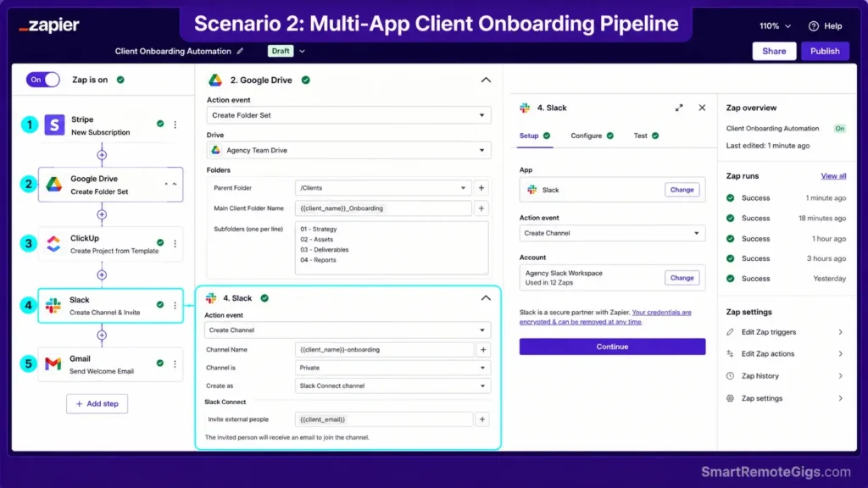
Task: Switch to the Configure tab
Action: [592, 136]
